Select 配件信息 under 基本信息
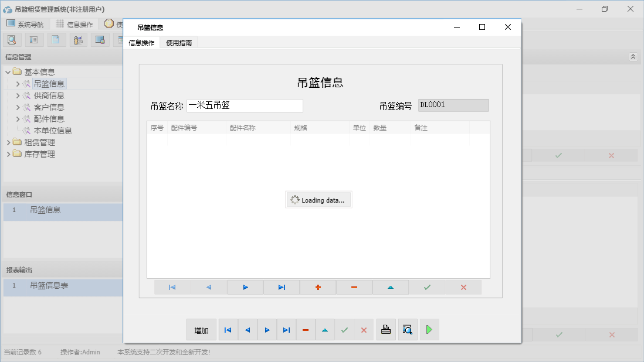 pyautogui.click(x=48, y=118)
